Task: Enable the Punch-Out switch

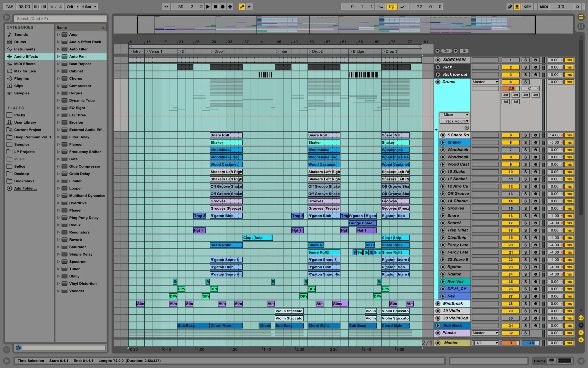Action: coord(403,7)
